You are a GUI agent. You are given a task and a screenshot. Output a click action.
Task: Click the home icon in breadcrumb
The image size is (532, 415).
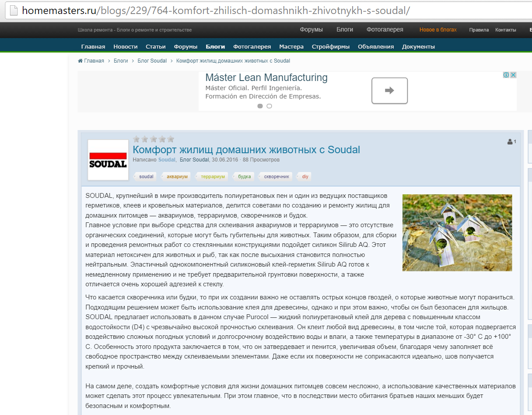(x=80, y=61)
